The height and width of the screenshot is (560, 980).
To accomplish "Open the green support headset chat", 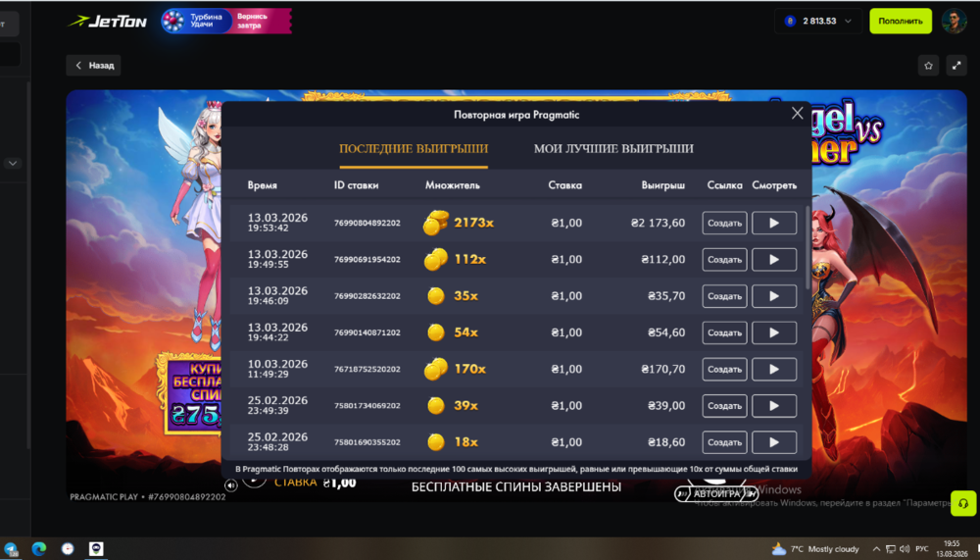I will click(x=963, y=502).
